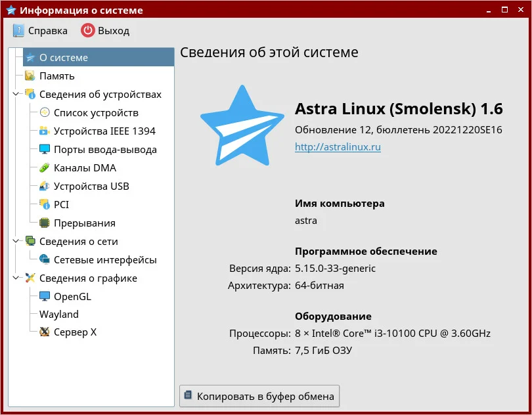Click the Сведения о графике icon
This screenshot has height=415, width=532.
click(30, 278)
